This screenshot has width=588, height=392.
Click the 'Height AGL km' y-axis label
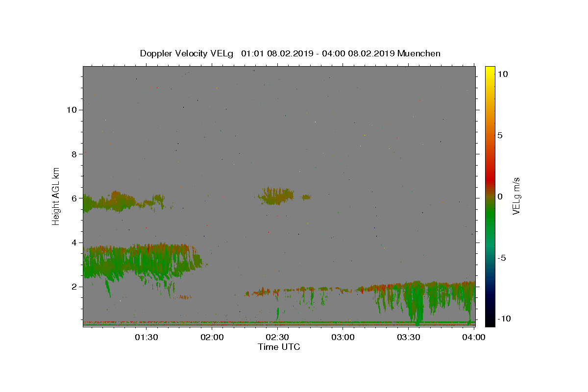(56, 196)
